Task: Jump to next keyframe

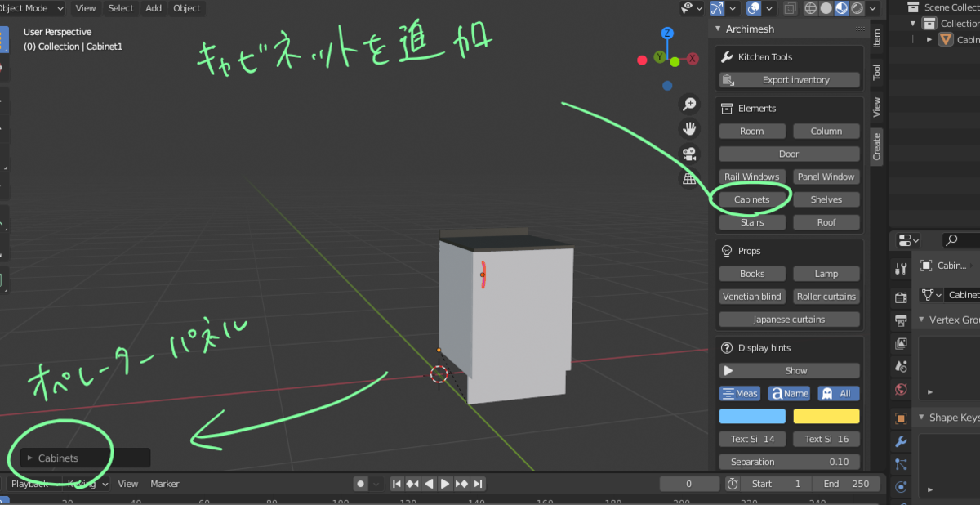Action: pyautogui.click(x=462, y=484)
